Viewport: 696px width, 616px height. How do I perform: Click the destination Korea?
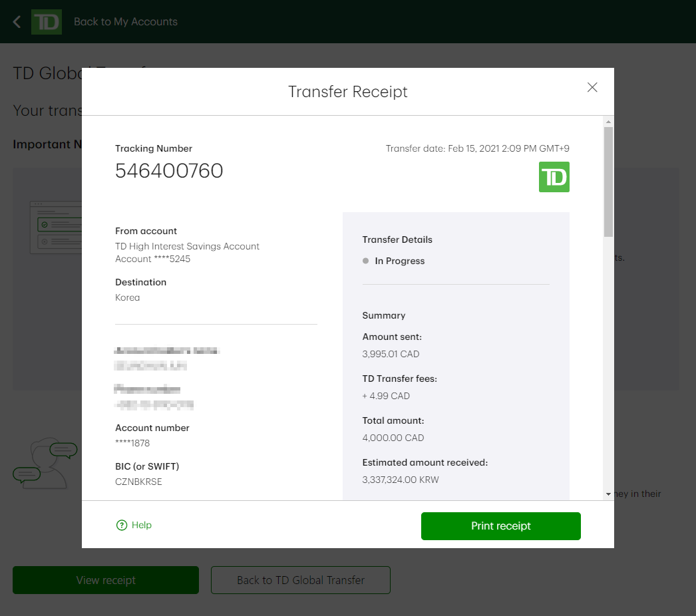pos(127,298)
